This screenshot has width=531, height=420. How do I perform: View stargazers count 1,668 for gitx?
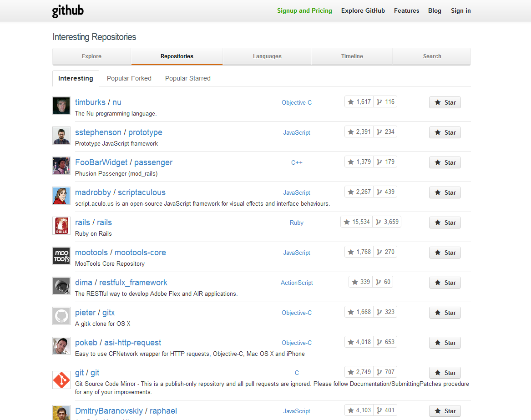(x=359, y=312)
